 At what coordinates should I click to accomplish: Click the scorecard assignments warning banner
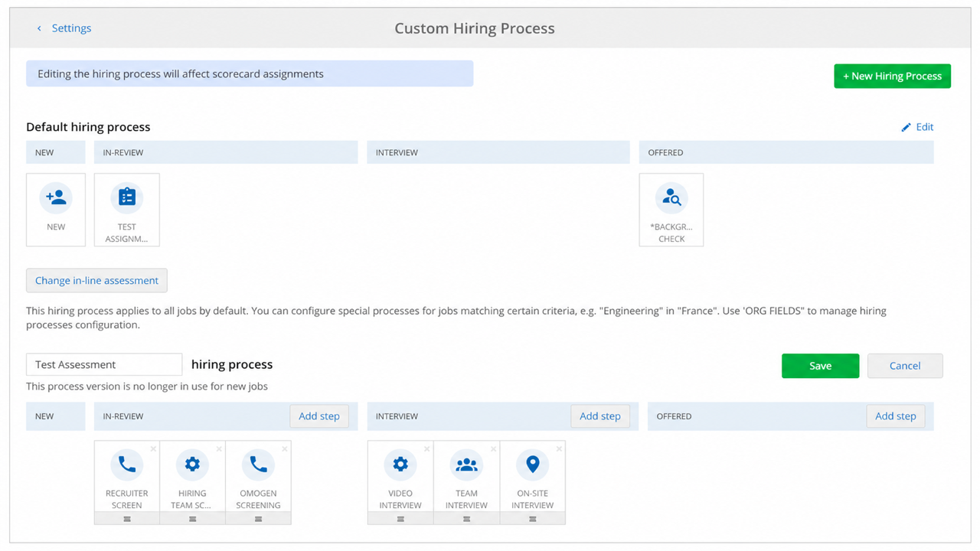click(x=250, y=73)
